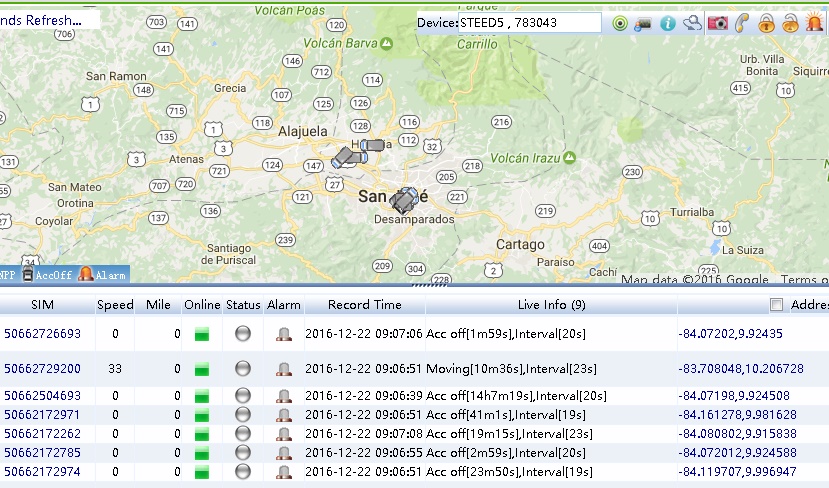Click the phone handset call icon
The height and width of the screenshot is (488, 829).
tap(742, 23)
